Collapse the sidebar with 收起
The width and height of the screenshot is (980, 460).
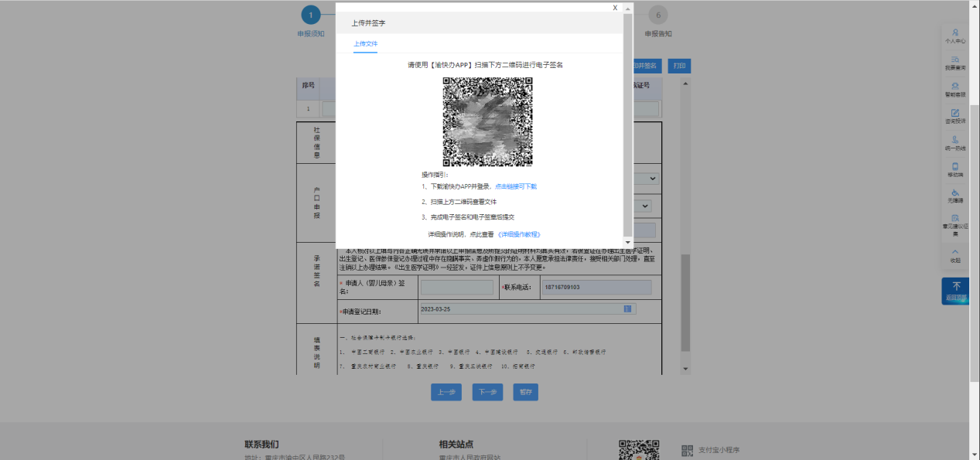pos(955,256)
